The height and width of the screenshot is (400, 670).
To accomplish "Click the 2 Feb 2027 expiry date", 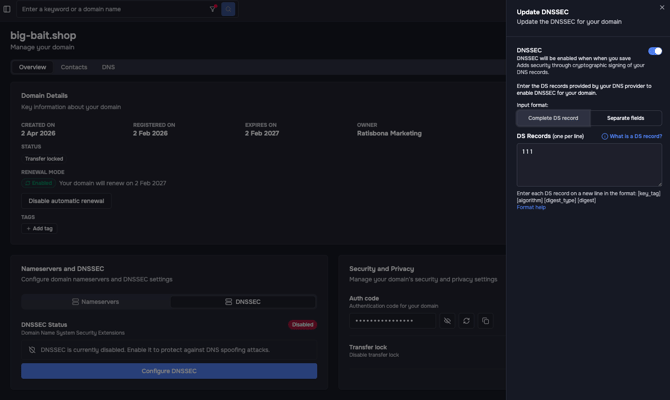I will click(x=262, y=133).
